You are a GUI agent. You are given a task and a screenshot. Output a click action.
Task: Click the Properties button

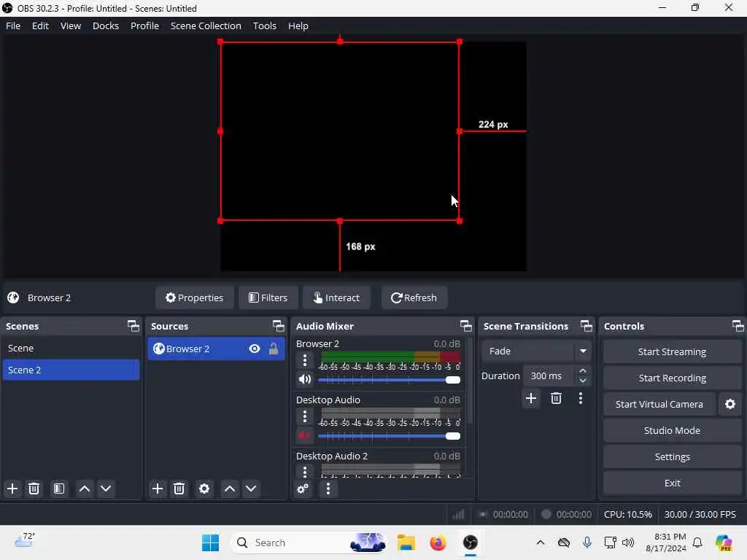point(194,297)
